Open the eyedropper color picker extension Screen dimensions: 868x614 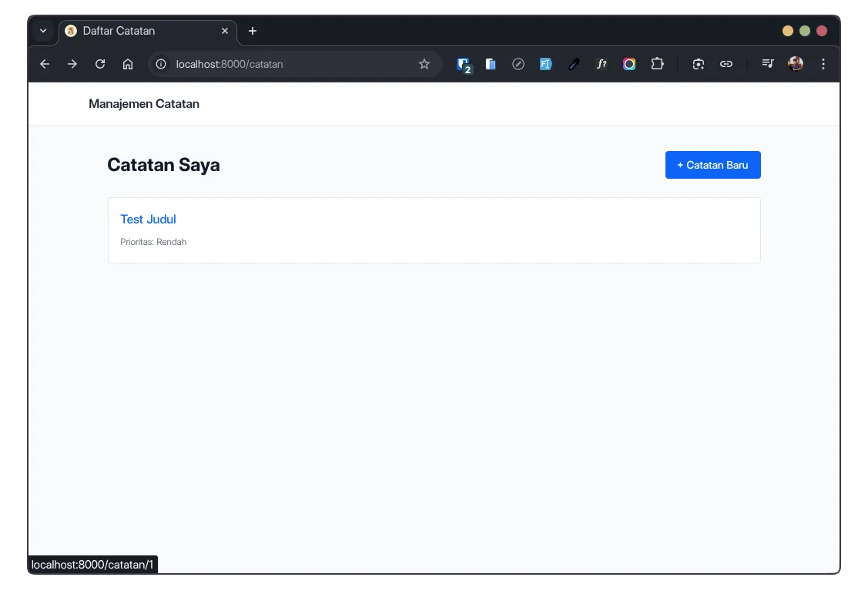(574, 65)
